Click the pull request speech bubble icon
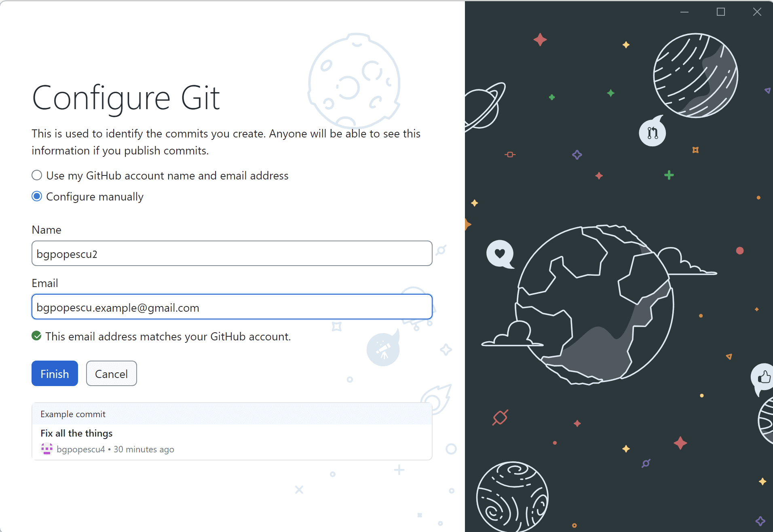This screenshot has height=532, width=773. tap(652, 133)
